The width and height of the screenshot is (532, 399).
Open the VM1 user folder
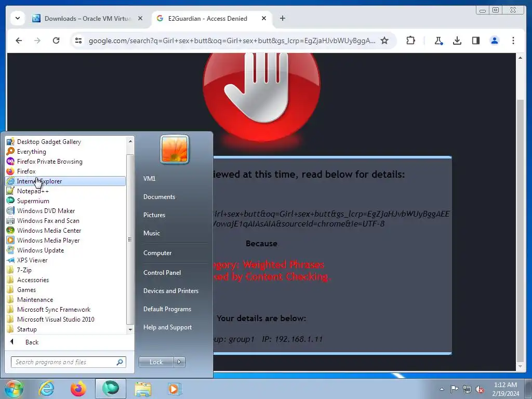pyautogui.click(x=149, y=179)
